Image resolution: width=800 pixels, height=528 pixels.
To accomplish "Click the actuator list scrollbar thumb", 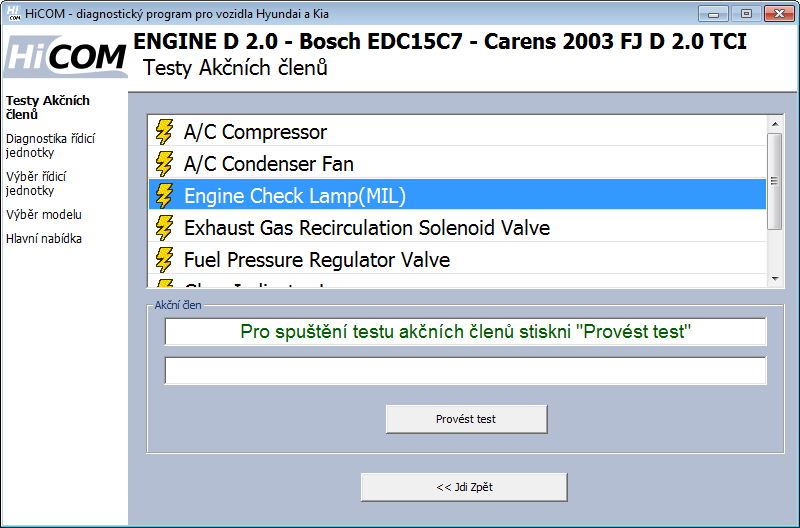I will [774, 180].
